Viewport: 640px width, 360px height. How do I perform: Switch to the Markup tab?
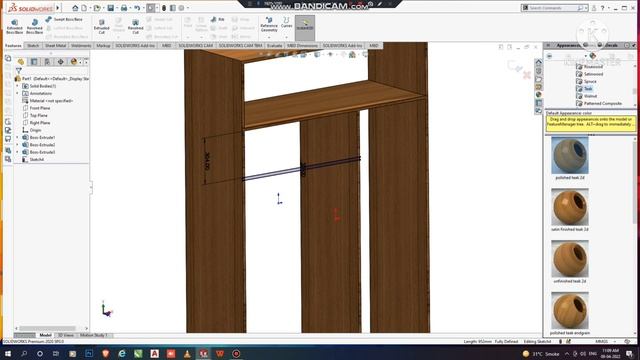pyautogui.click(x=103, y=46)
